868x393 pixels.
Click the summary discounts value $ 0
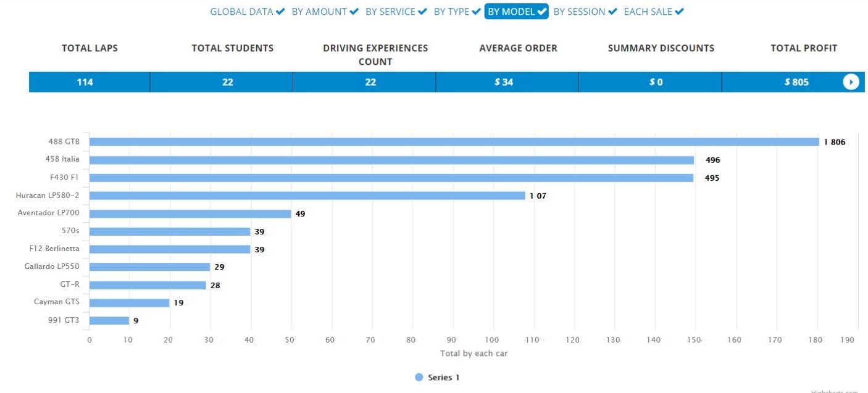(x=656, y=82)
